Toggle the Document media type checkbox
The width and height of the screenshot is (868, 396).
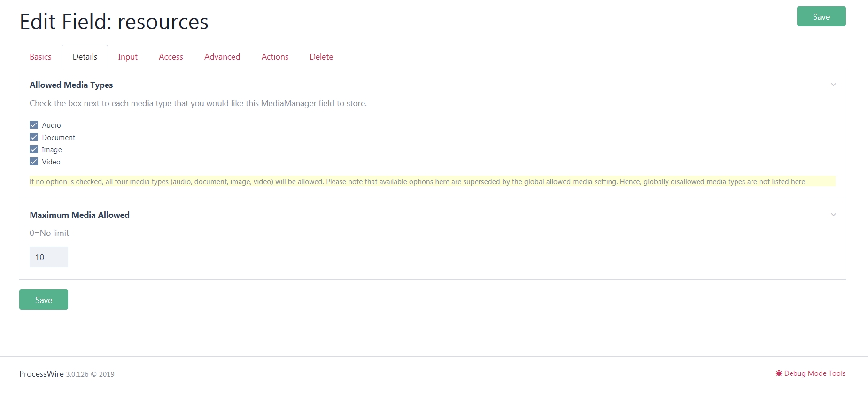click(34, 137)
